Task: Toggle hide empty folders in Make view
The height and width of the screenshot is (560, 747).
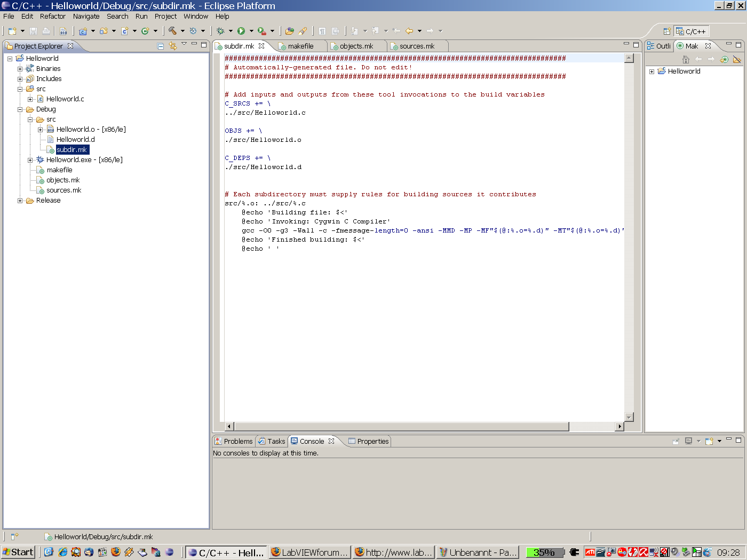Action: pyautogui.click(x=737, y=59)
